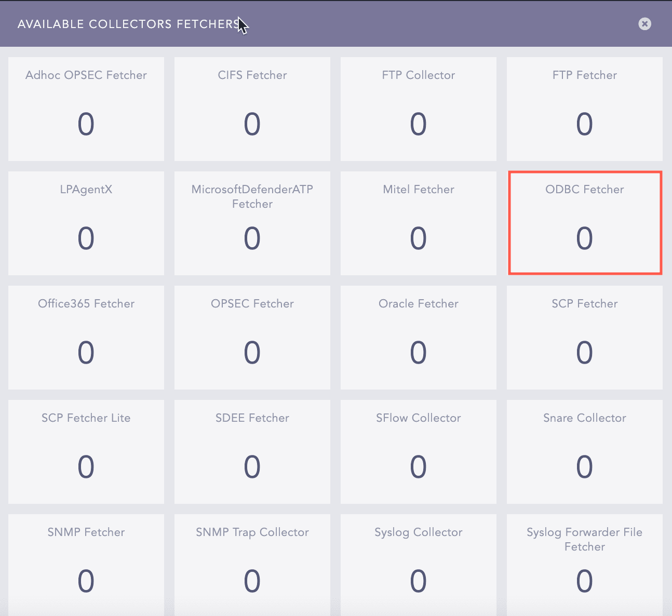
Task: Open the Snare Collector tile
Action: tap(585, 452)
